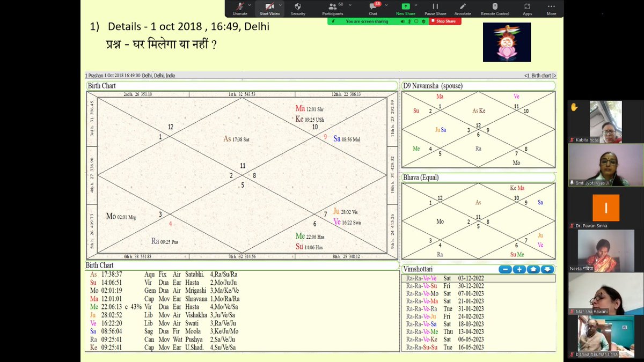
Task: Click the raised hand icon on Kabita tile
Action: [574, 107]
